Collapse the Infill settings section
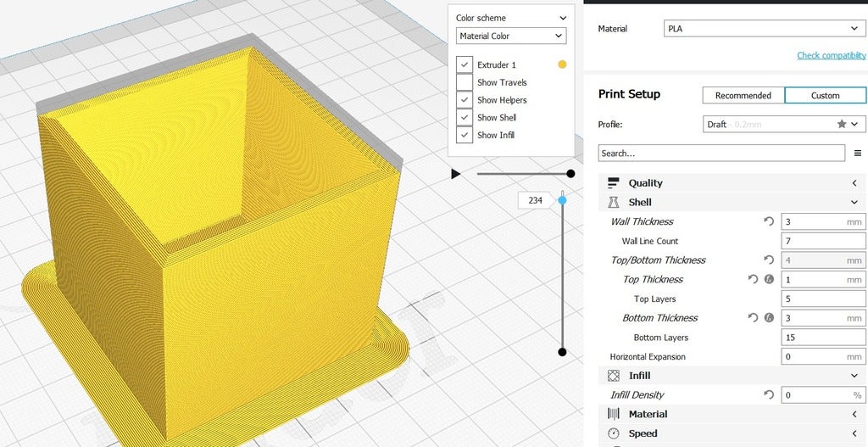The width and height of the screenshot is (868, 447). click(x=854, y=376)
